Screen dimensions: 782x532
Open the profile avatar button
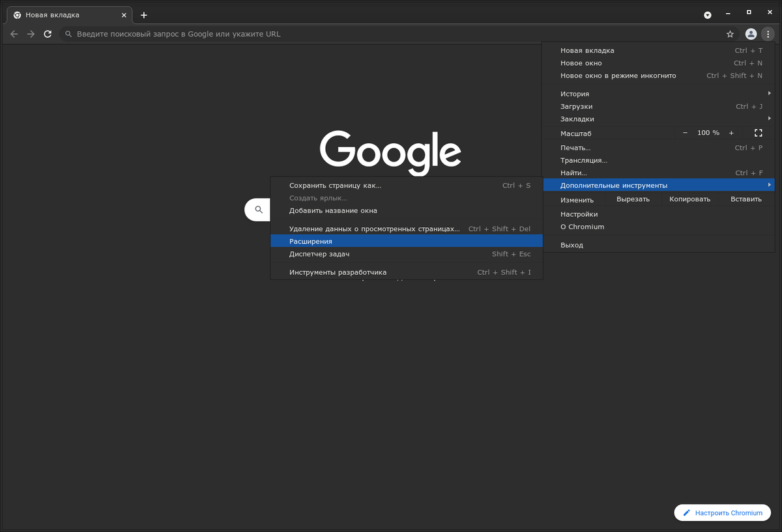click(x=751, y=34)
